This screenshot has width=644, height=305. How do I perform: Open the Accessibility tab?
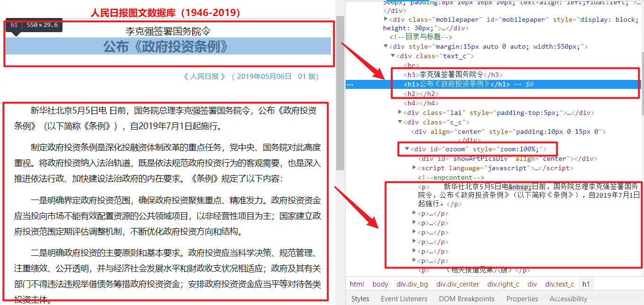click(568, 298)
